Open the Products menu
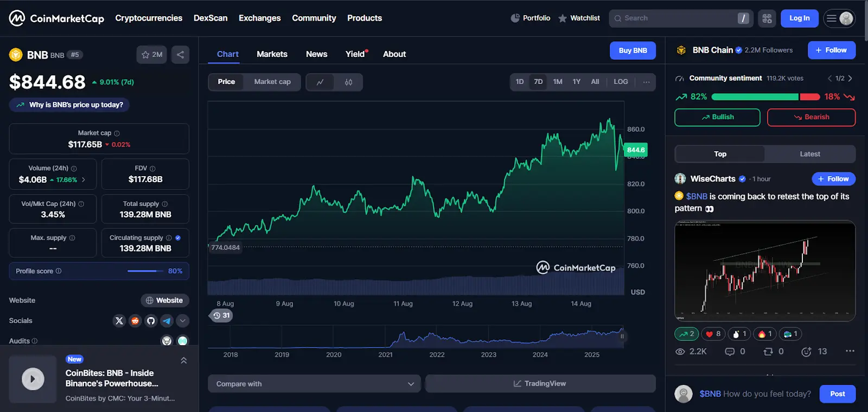 pos(365,18)
